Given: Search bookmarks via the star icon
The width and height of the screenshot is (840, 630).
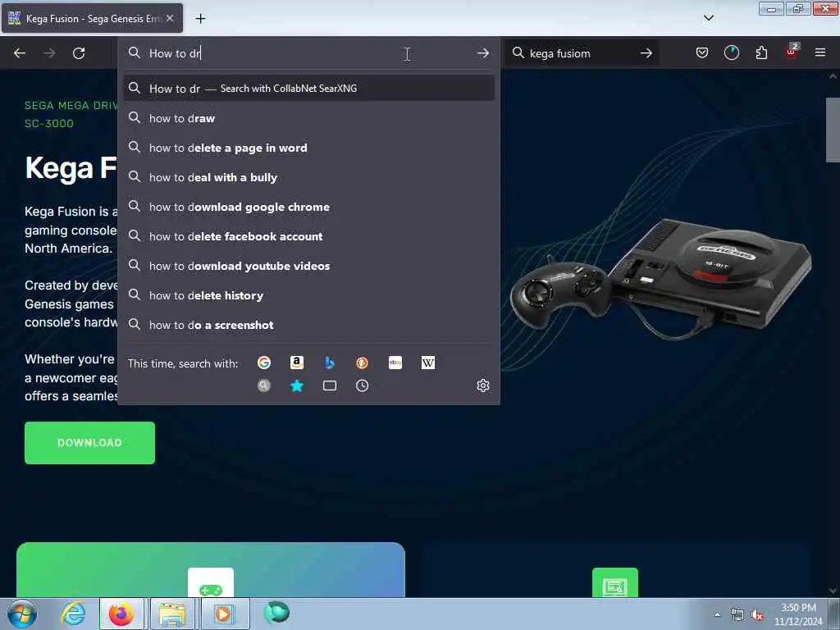Looking at the screenshot, I should pyautogui.click(x=297, y=386).
